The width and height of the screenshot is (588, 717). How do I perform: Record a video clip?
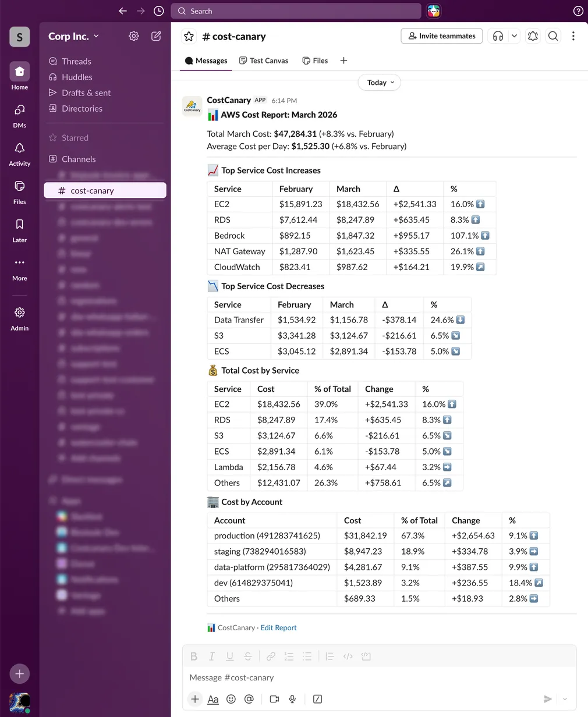[x=274, y=699]
